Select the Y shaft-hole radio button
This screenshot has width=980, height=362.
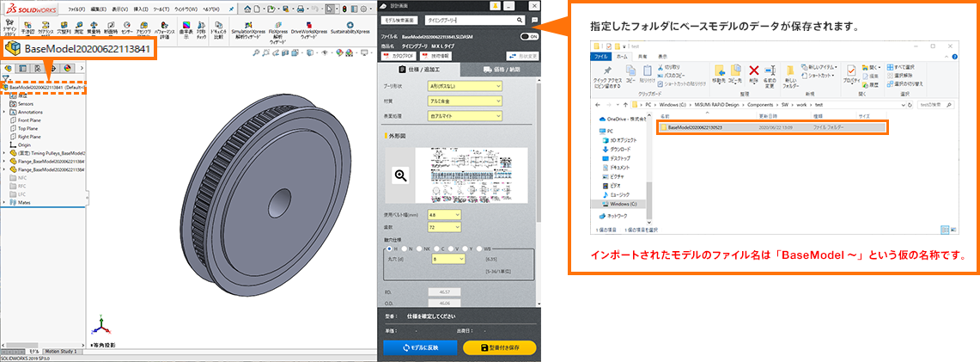465,248
